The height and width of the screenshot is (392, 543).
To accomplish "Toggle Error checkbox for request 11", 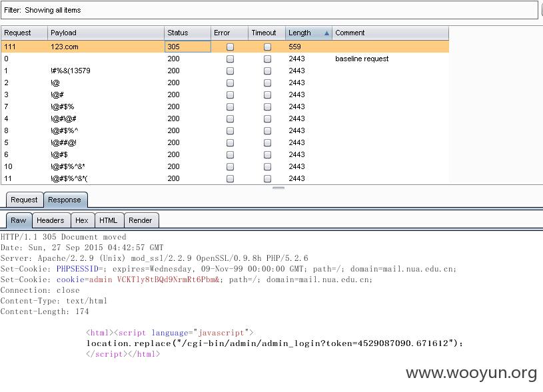I will [x=230, y=178].
